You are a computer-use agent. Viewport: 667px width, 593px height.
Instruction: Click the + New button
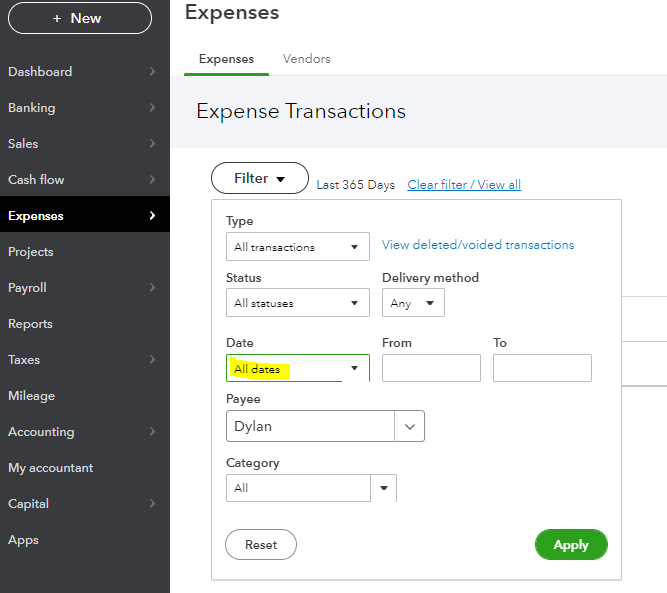(x=79, y=18)
